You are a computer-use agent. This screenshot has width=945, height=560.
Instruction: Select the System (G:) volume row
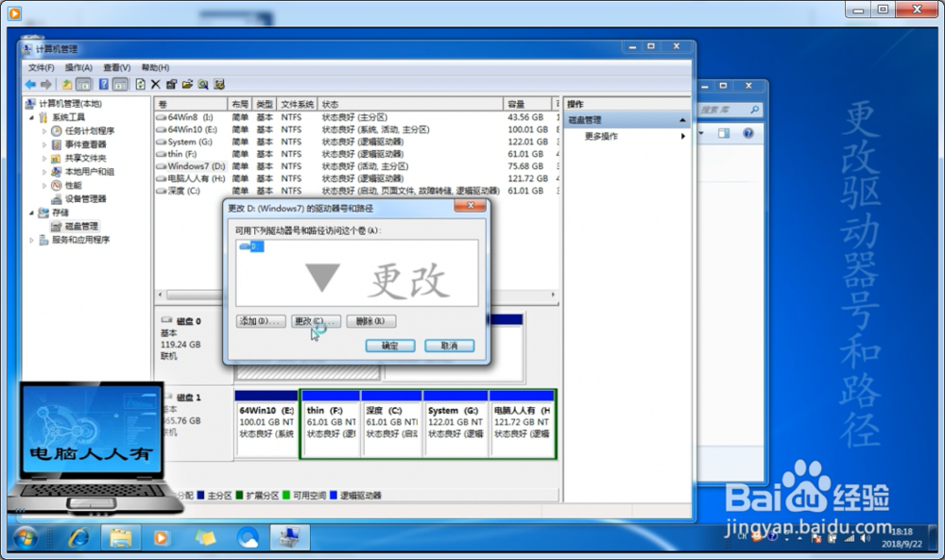[355, 142]
